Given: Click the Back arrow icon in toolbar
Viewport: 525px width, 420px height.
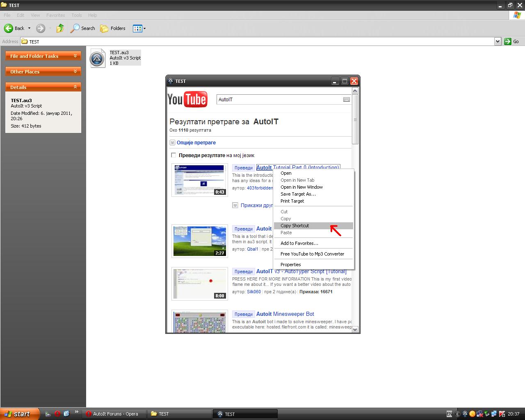Looking at the screenshot, I should click(x=9, y=28).
